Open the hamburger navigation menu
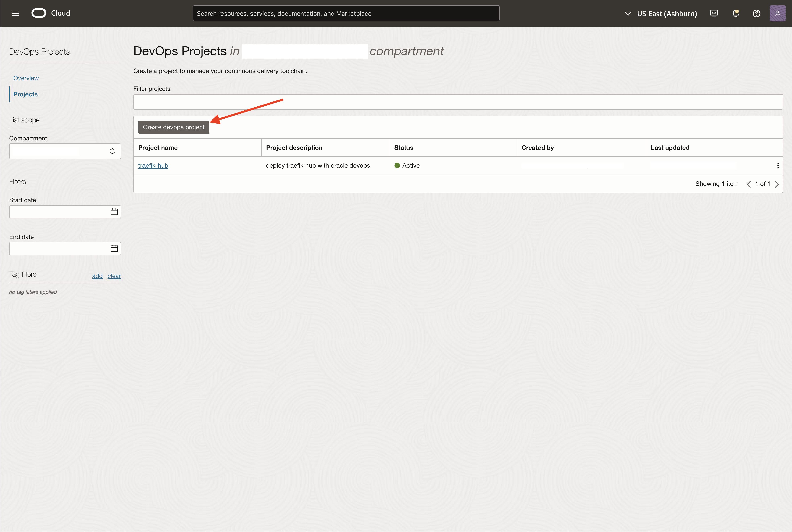 (15, 13)
